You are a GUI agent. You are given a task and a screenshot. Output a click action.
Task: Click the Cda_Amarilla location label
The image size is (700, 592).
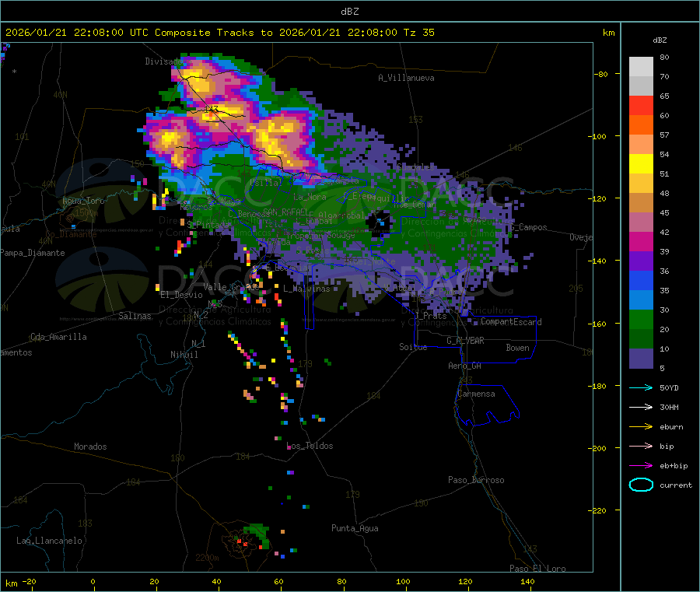tap(58, 337)
